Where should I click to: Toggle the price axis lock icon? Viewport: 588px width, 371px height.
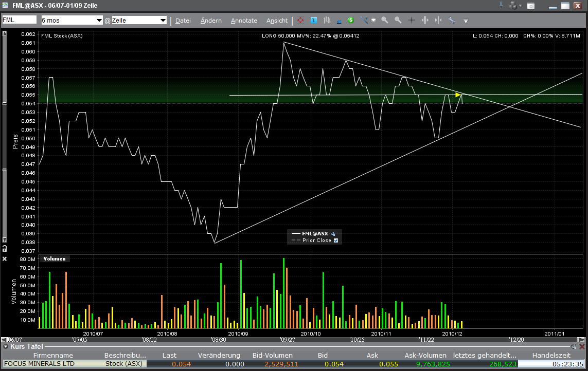pos(5,248)
